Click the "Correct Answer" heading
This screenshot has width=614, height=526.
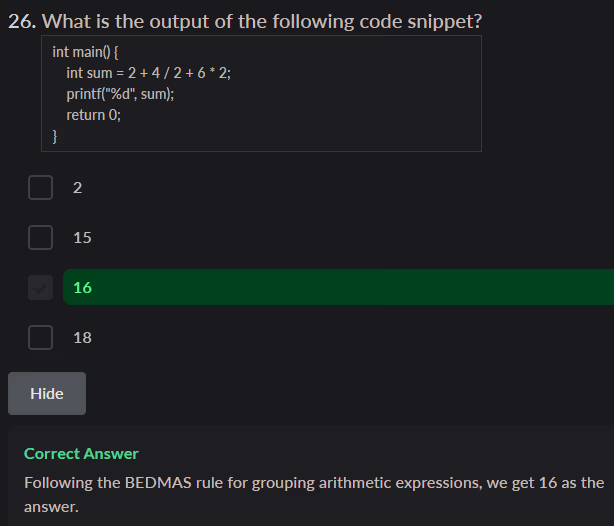point(81,453)
